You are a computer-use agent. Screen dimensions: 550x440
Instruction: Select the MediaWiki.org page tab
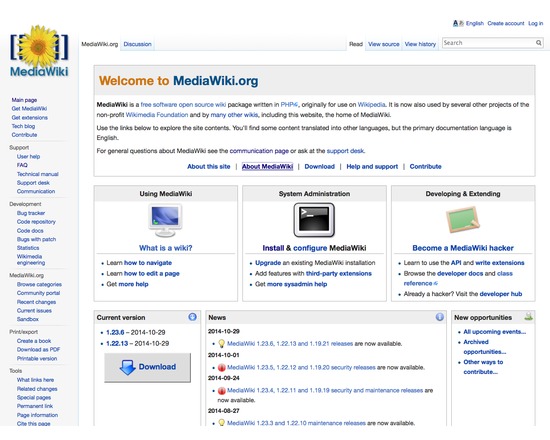click(x=100, y=44)
